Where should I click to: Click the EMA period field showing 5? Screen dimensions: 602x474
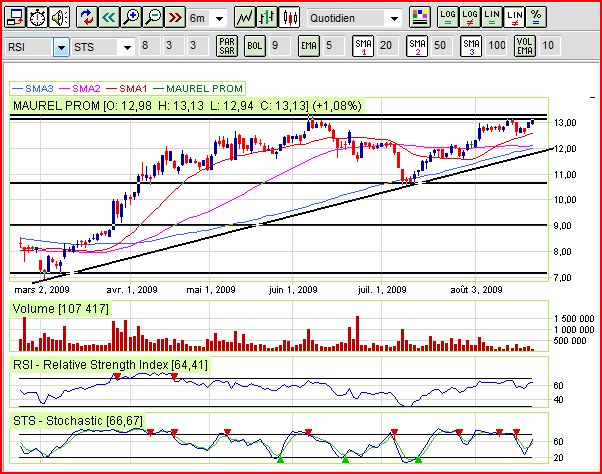point(333,46)
